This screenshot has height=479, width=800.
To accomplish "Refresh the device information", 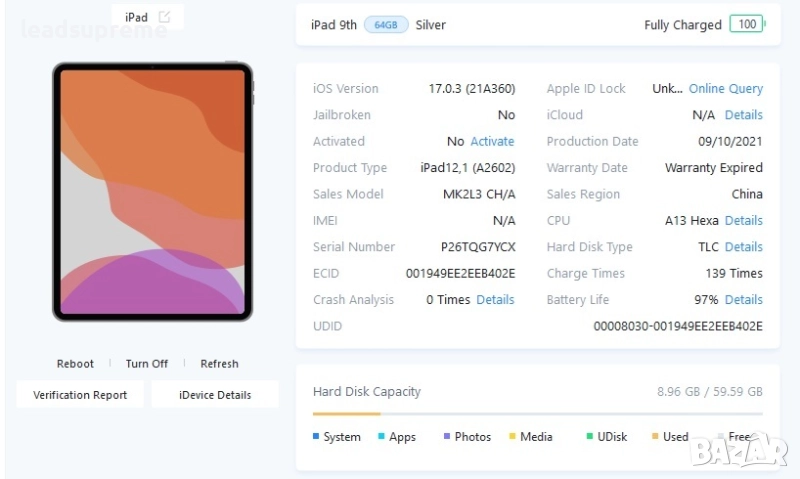I will pyautogui.click(x=219, y=364).
